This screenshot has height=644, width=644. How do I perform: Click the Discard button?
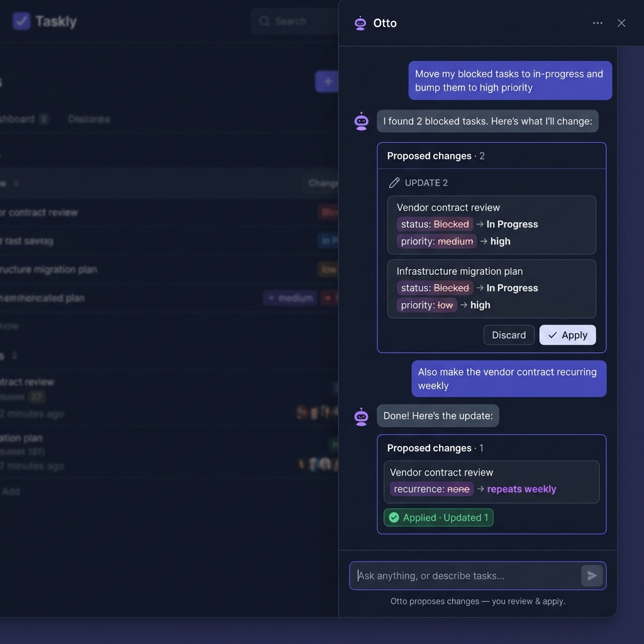tap(508, 335)
